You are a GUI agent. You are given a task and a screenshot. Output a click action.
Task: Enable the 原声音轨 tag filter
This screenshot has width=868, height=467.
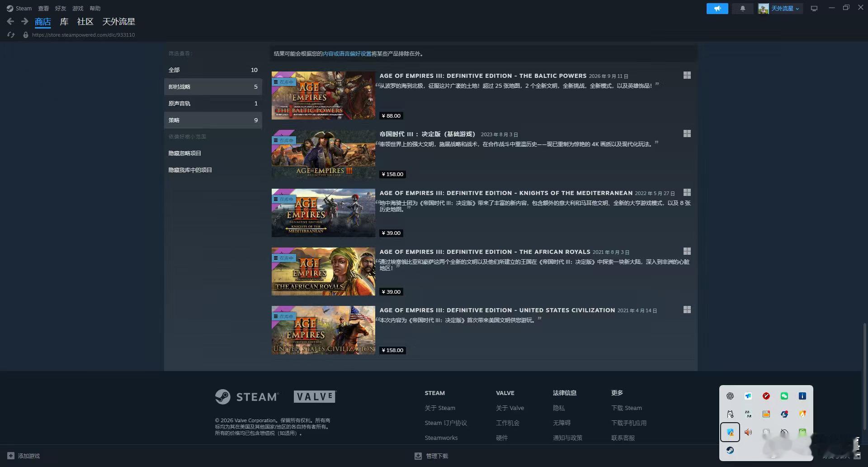tap(213, 103)
